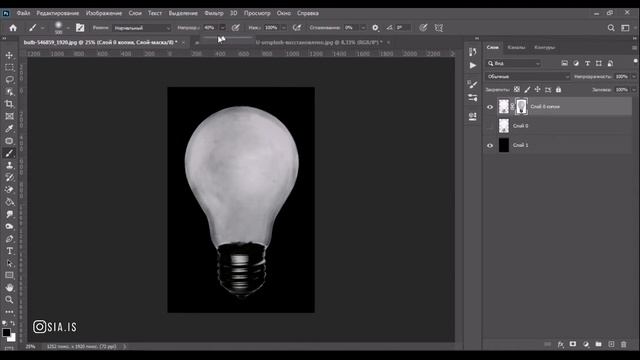Toggle lock all padlock icon
640x360 pixels.
click(558, 89)
